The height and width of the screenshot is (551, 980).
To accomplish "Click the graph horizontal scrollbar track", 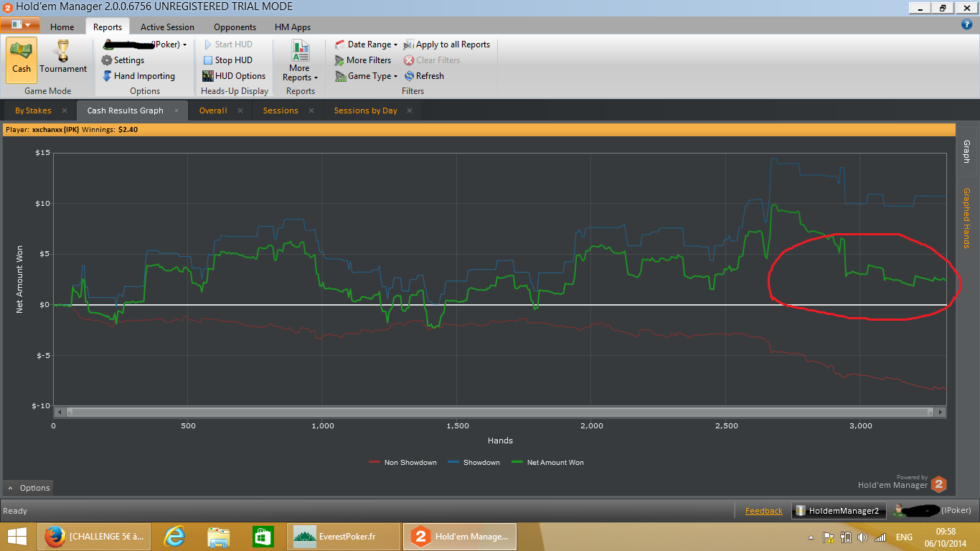I will tap(500, 413).
